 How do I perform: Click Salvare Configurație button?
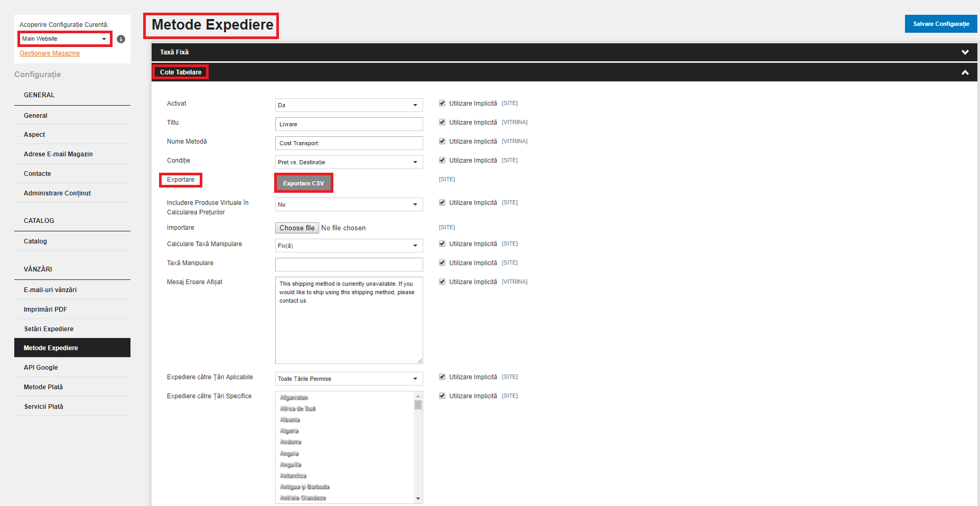(941, 24)
